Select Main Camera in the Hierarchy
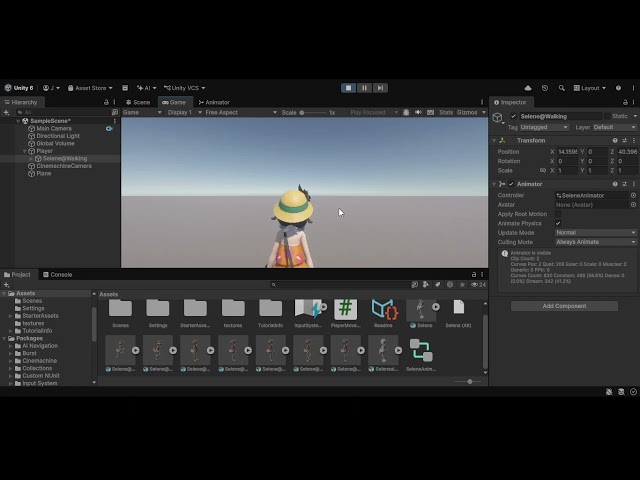 (x=54, y=129)
